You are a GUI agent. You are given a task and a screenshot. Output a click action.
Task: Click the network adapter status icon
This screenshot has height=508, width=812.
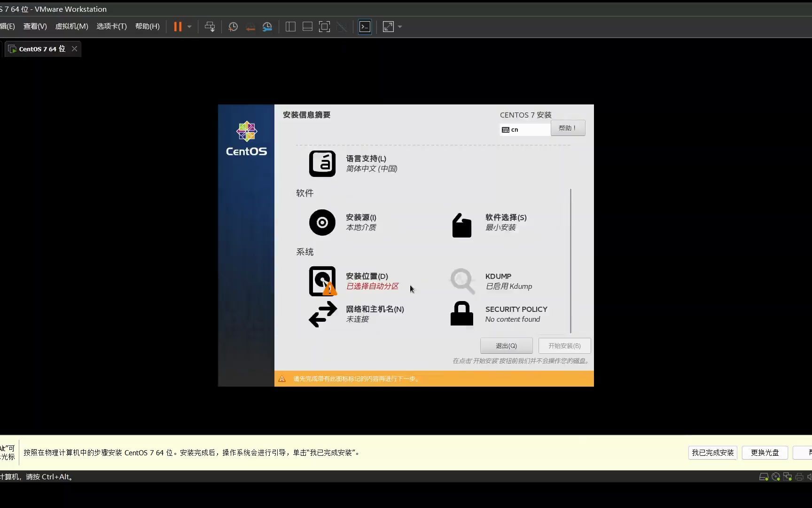click(788, 476)
